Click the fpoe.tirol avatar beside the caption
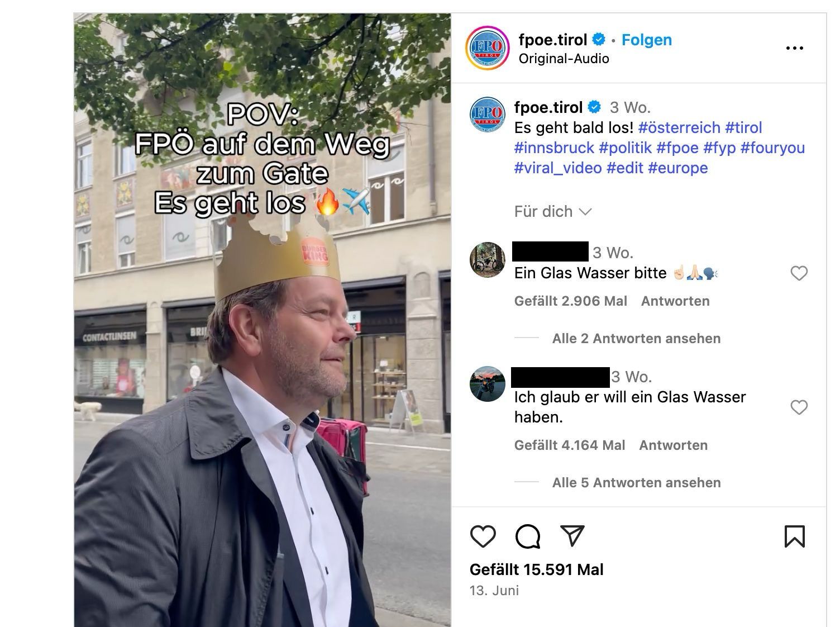 tap(488, 115)
